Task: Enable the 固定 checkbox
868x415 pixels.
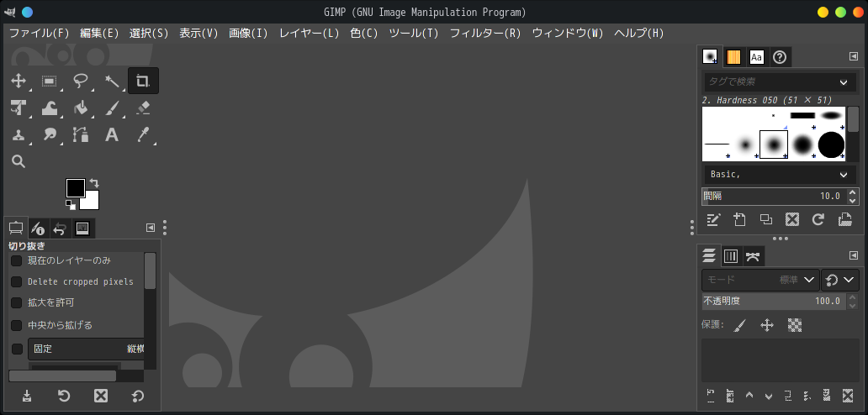Action: 17,349
